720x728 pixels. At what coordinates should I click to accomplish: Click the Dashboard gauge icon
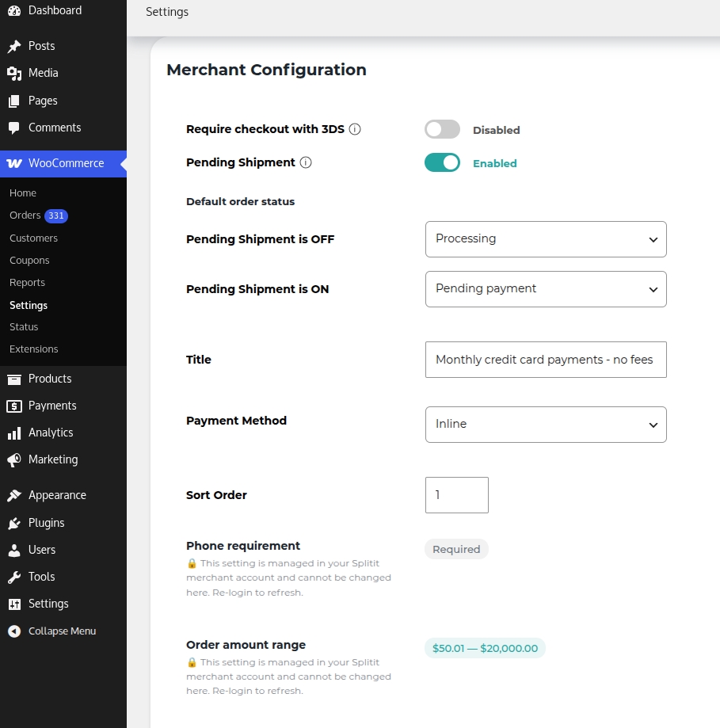point(14,10)
